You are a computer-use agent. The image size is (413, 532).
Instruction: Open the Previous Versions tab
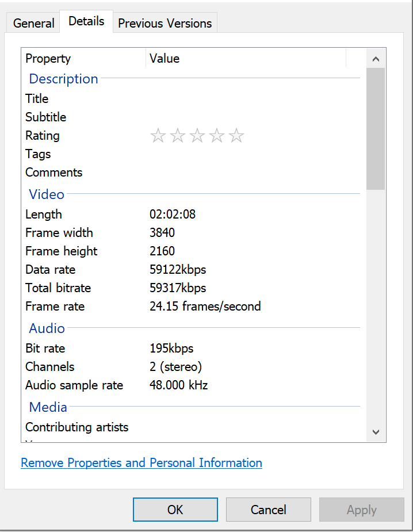[165, 24]
